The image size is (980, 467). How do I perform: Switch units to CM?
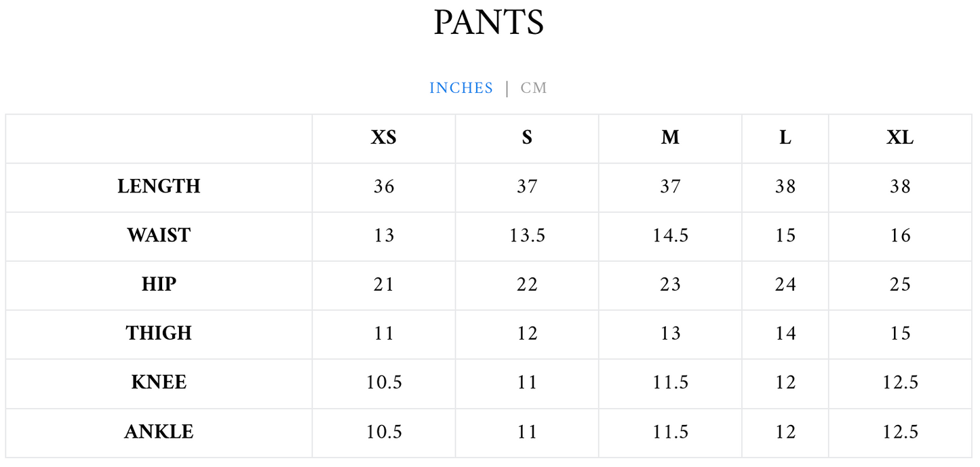coord(533,88)
